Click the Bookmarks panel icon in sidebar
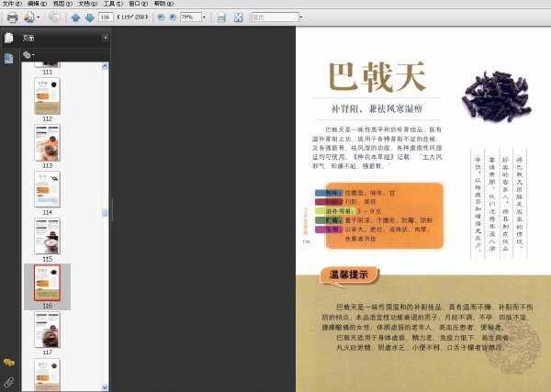The image size is (551, 392). click(x=9, y=58)
